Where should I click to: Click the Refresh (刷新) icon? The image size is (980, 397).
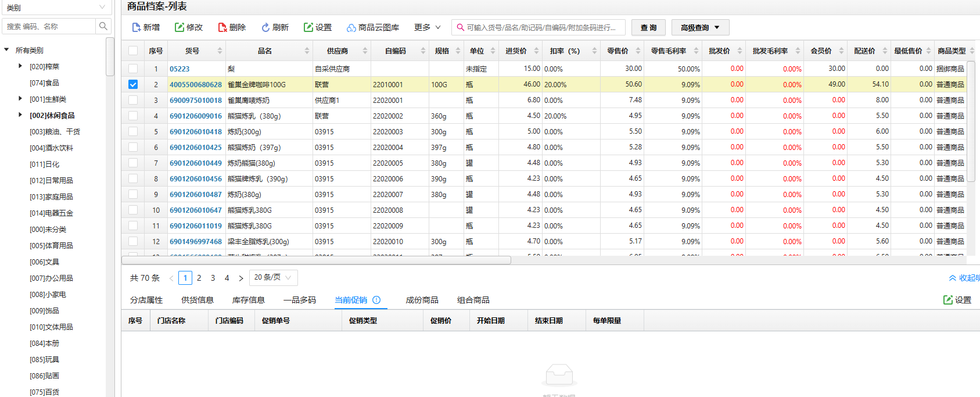tap(265, 27)
